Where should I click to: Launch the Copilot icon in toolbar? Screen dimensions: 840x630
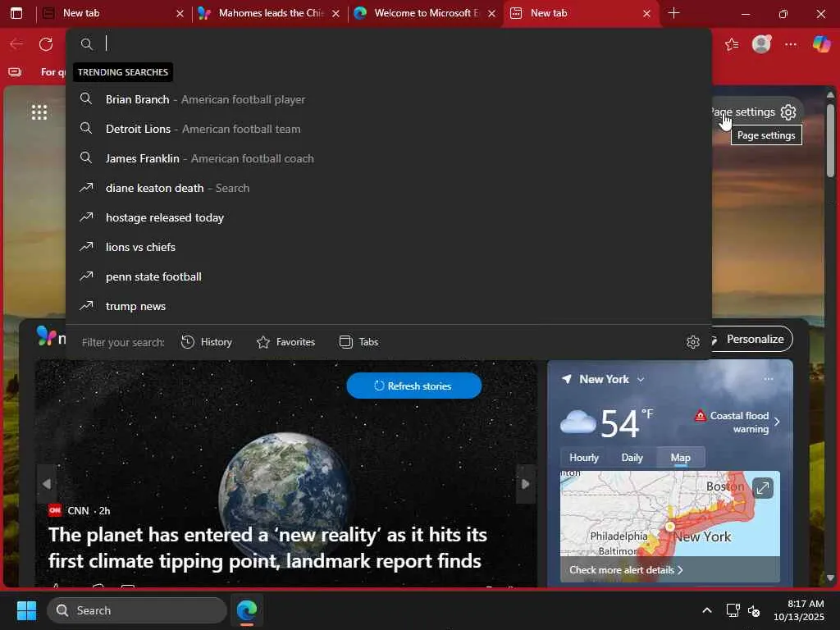pyautogui.click(x=821, y=44)
